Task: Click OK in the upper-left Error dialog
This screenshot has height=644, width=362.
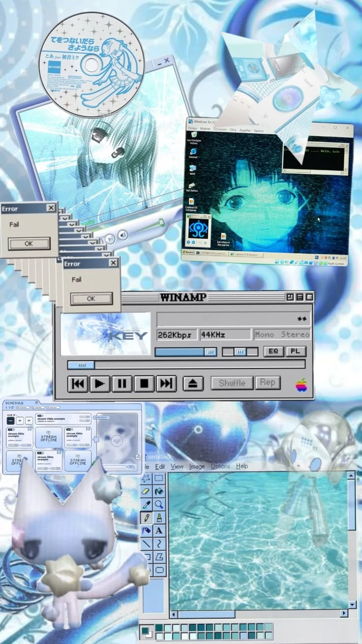Action: click(29, 243)
